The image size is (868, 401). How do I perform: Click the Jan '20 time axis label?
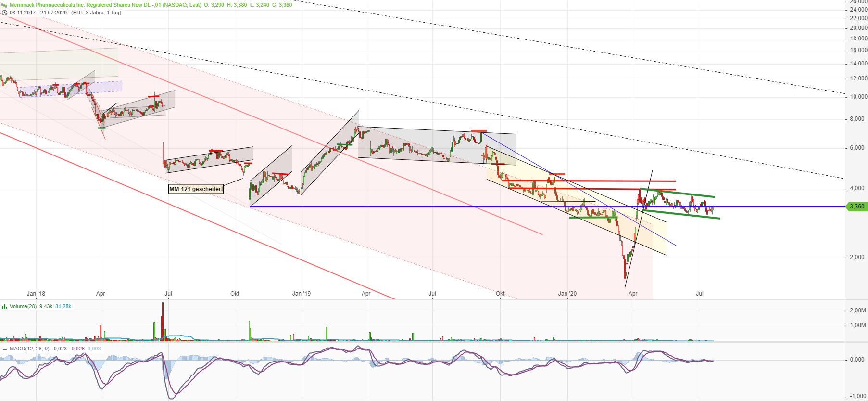(567, 293)
